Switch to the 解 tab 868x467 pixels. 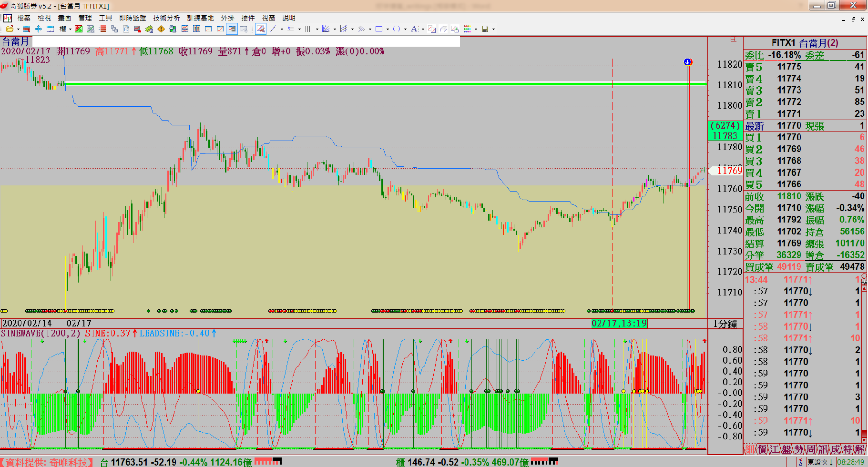coord(859,449)
